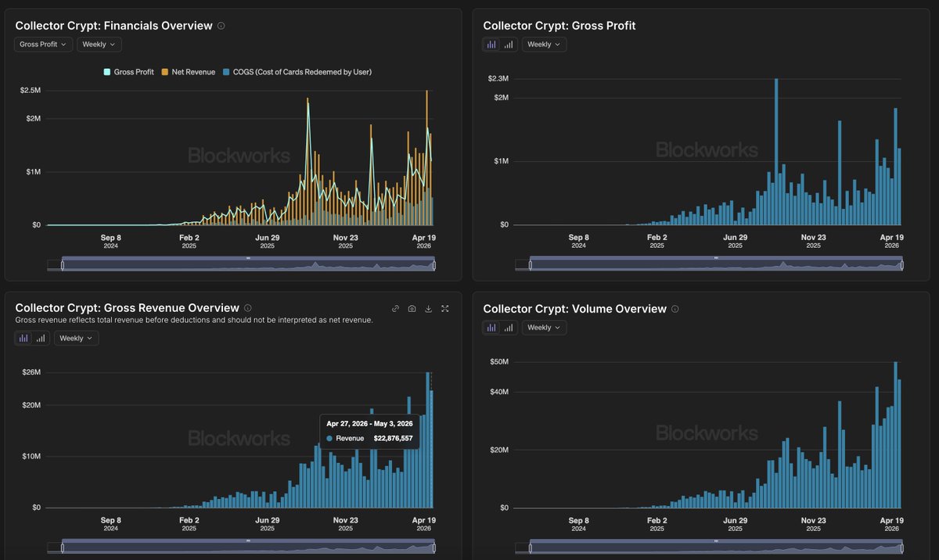Viewport: 939px width, 560px height.
Task: Click left handle of Financials Overview range slider
Action: pos(63,266)
